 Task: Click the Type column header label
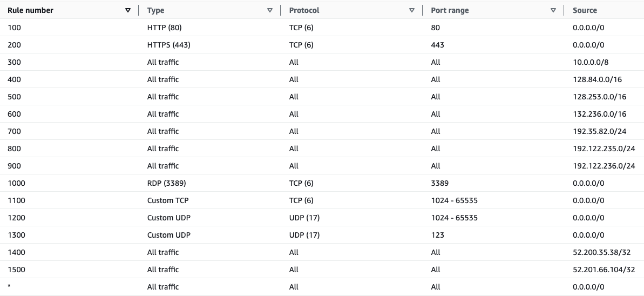coord(155,10)
